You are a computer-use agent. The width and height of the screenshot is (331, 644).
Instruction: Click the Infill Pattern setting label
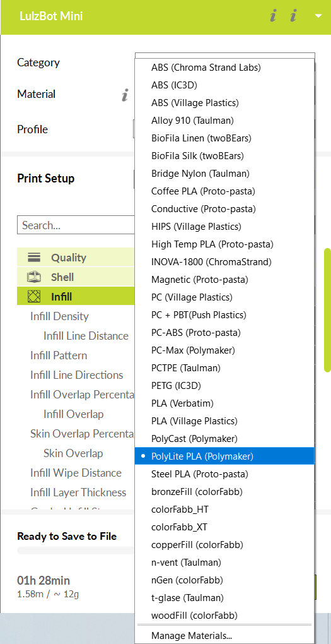click(59, 355)
